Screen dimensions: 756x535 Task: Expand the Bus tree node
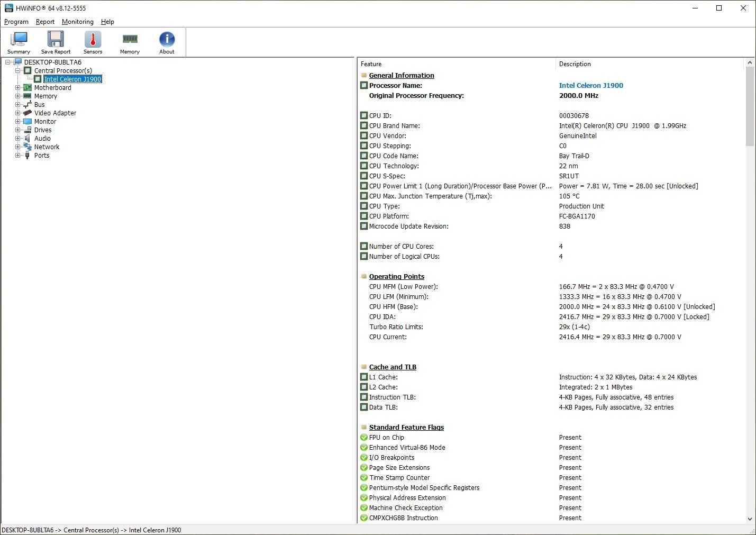pos(17,105)
